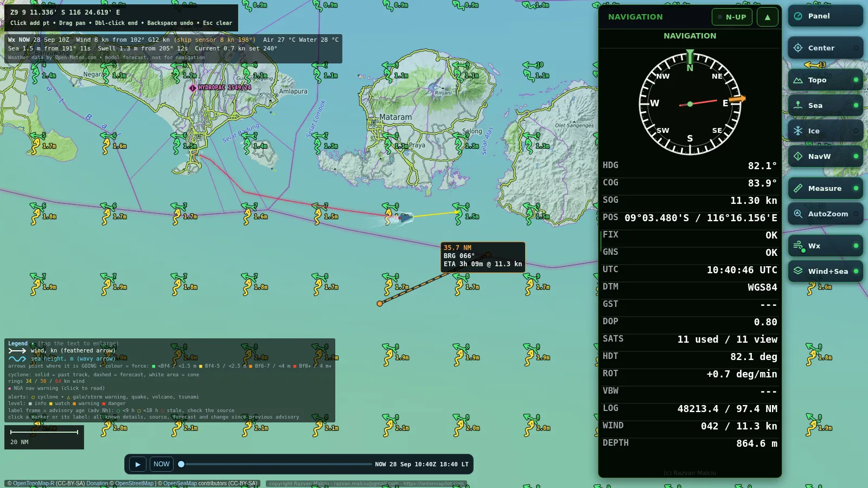
Task: Switch the N-UP orientation mode
Action: (x=732, y=17)
